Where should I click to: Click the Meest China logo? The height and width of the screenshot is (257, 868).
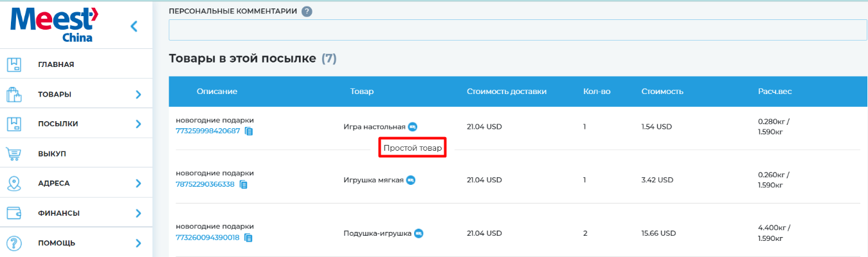coord(54,24)
